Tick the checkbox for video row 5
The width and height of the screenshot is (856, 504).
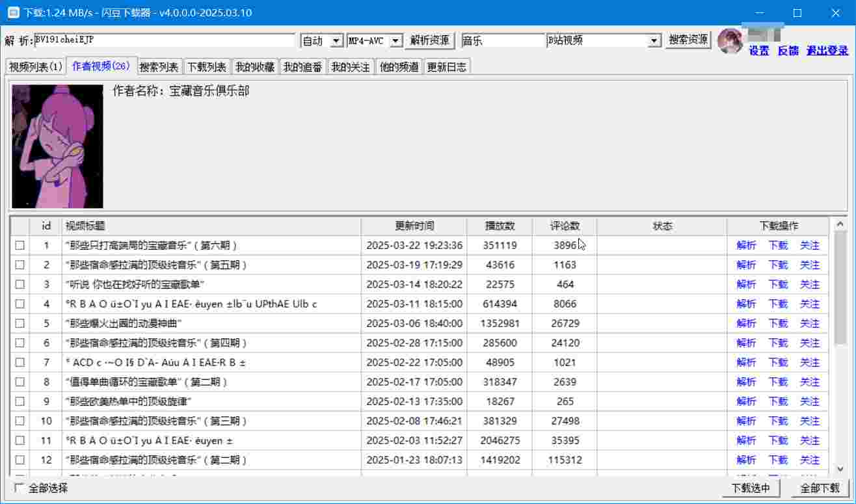[x=20, y=323]
